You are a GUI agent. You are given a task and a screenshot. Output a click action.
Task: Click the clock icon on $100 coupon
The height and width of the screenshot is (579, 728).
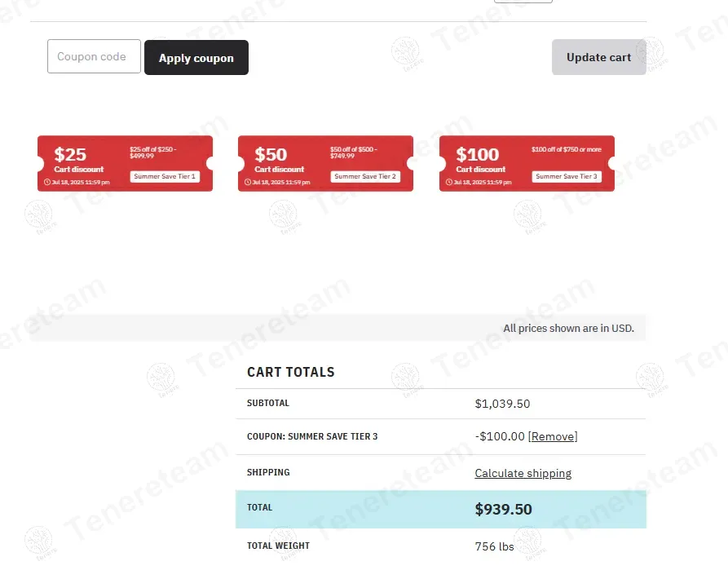coord(449,183)
